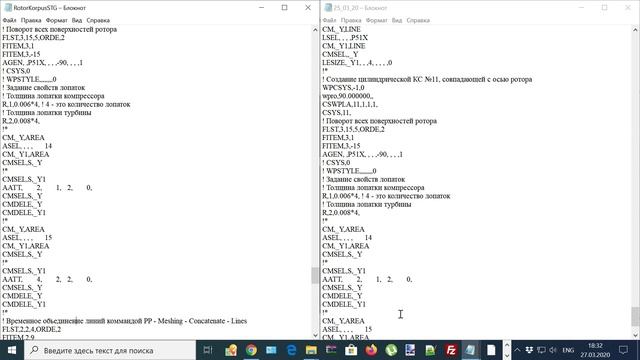
Task: Show hidden system tray icons
Action: [x=517, y=350]
